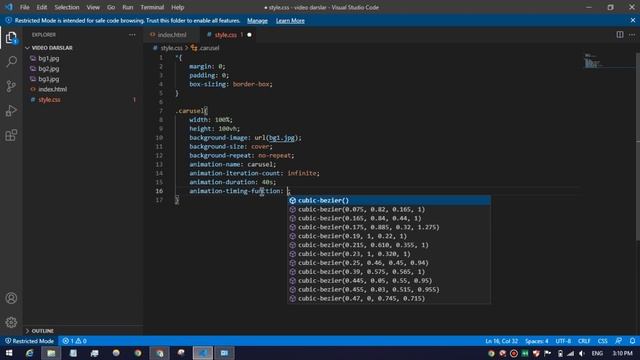Choose cubic-bezier(0.39, 0.575, 0.565, 1) suggestion
Screen dimensions: 640x360
click(389, 272)
